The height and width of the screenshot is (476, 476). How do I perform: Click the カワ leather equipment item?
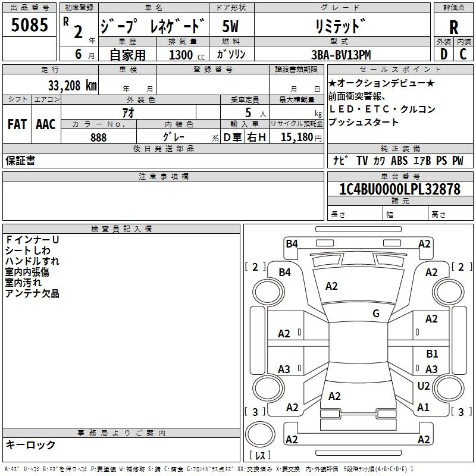[x=380, y=160]
